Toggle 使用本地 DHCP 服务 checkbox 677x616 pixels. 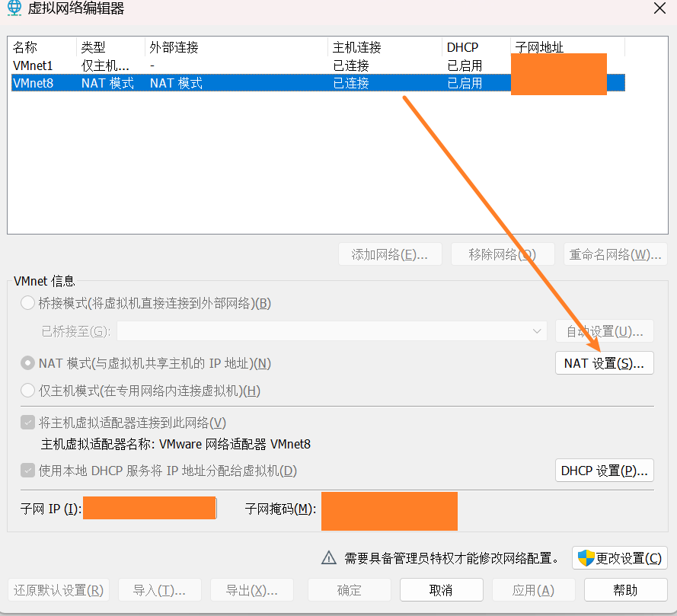27,470
